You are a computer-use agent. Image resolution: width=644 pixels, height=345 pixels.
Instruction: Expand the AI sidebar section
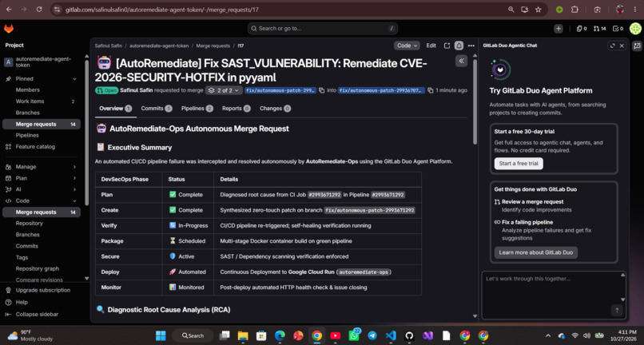(x=75, y=189)
